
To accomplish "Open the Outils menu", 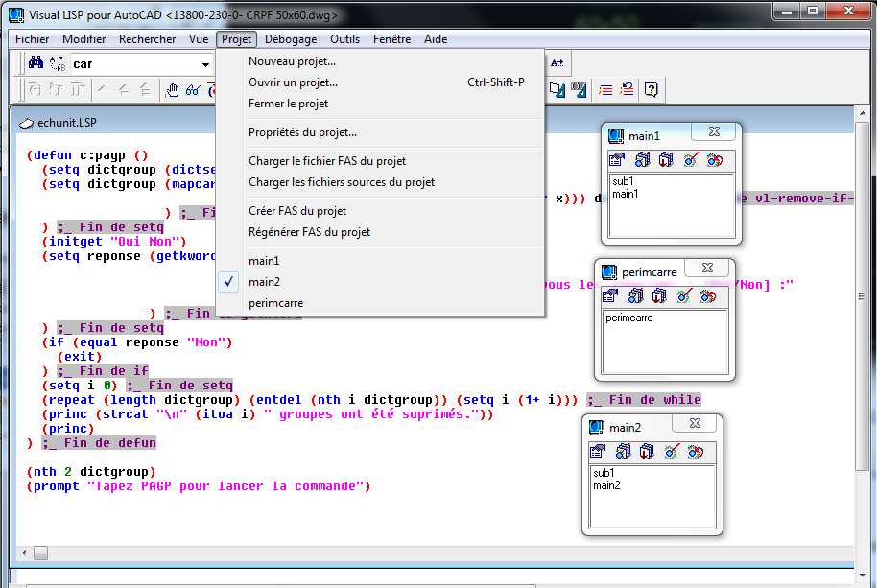I will click(344, 39).
